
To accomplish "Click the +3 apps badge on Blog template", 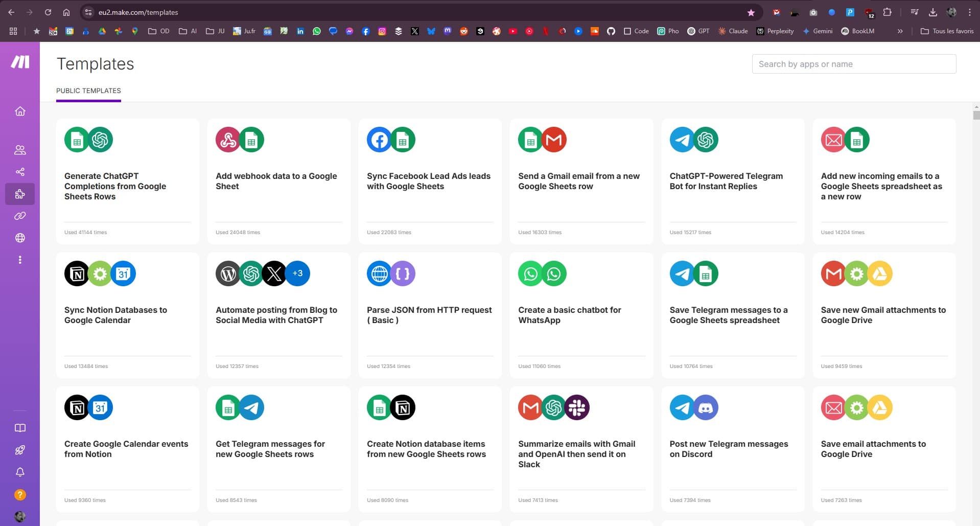I will click(x=297, y=273).
